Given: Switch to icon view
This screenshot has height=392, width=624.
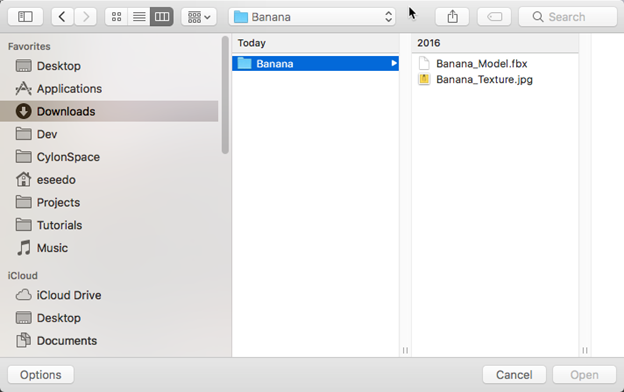Looking at the screenshot, I should (x=117, y=17).
